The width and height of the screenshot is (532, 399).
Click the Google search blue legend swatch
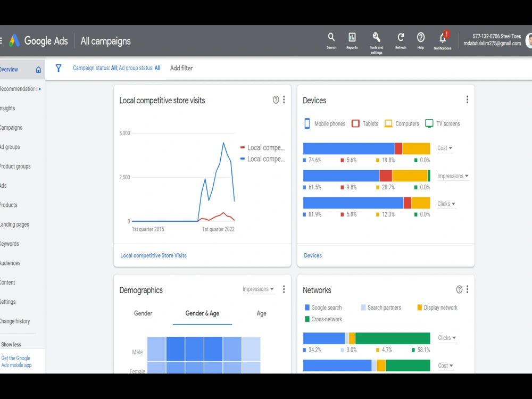[x=307, y=307]
